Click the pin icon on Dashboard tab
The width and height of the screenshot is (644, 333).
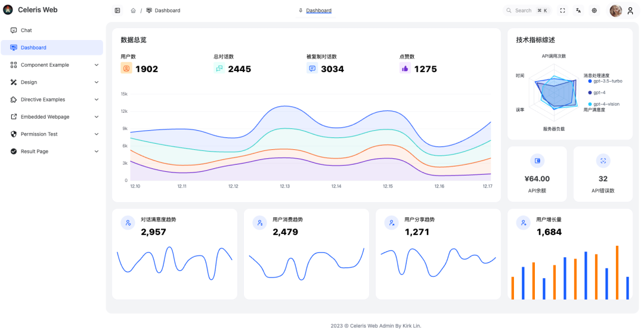click(301, 11)
